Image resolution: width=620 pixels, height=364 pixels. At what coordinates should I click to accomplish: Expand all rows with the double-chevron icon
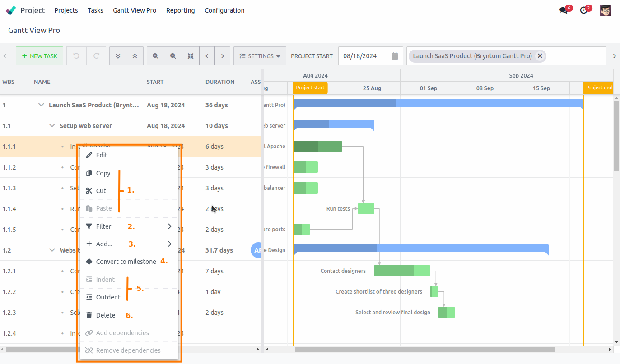click(117, 55)
